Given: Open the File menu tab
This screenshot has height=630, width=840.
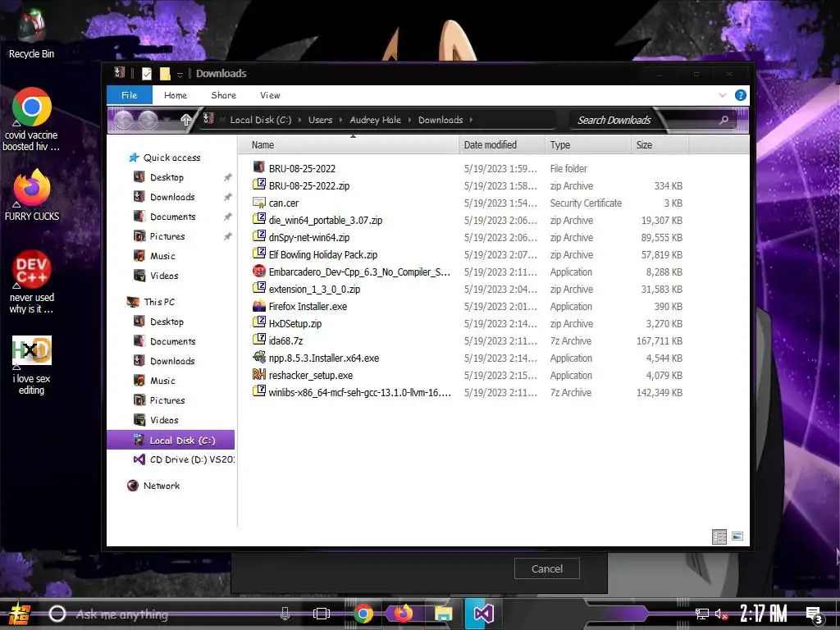Looking at the screenshot, I should coord(129,95).
